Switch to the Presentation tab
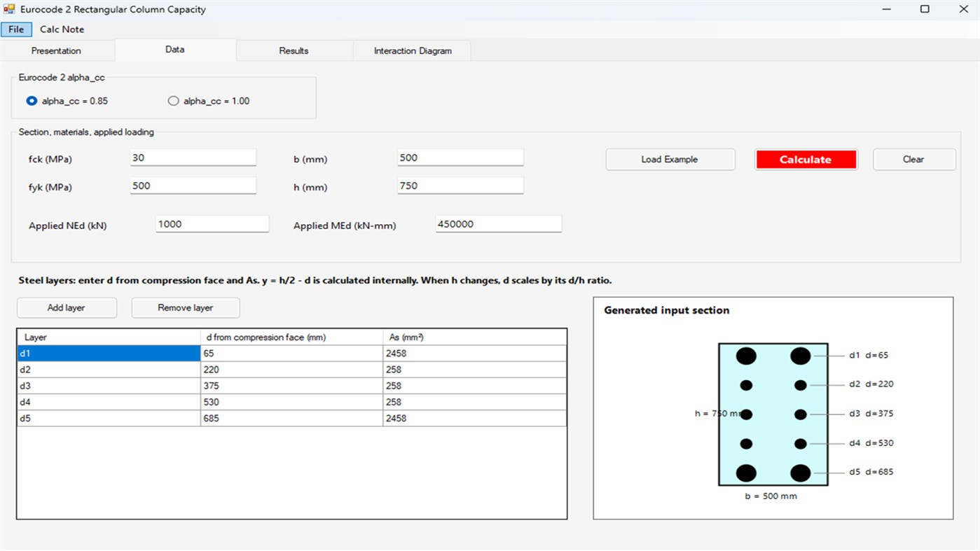 56,50
